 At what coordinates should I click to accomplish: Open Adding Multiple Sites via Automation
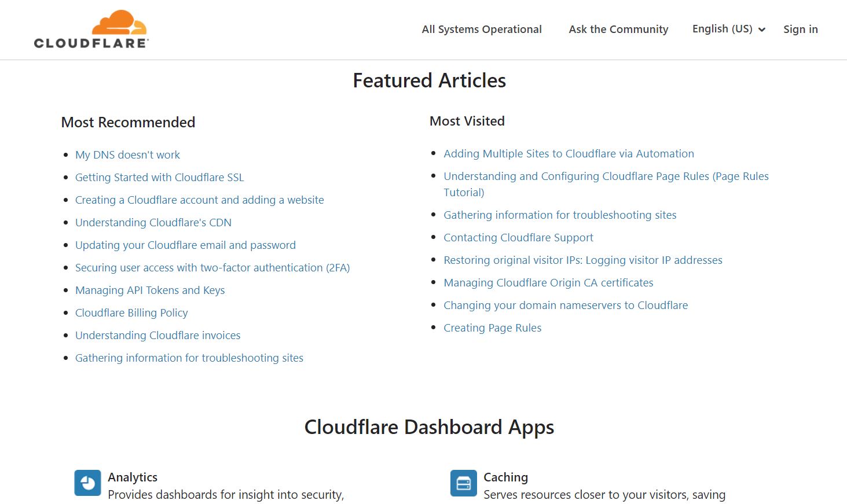coord(569,153)
